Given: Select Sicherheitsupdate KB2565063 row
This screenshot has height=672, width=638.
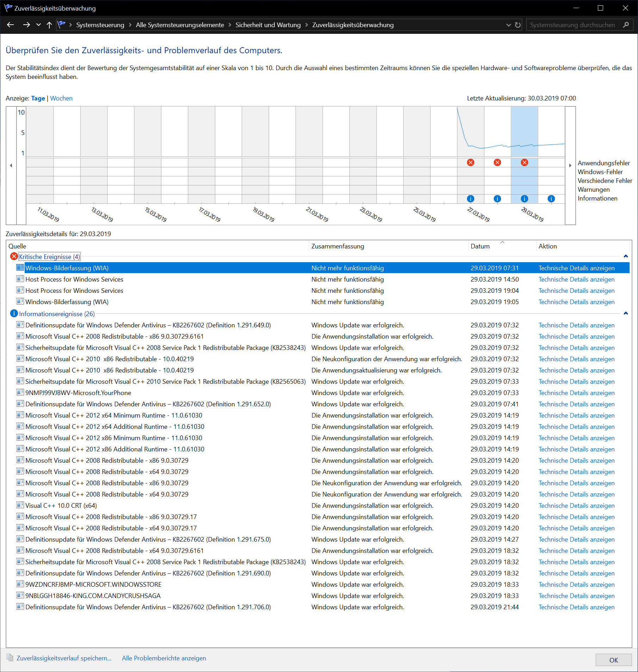Looking at the screenshot, I should coord(323,382).
